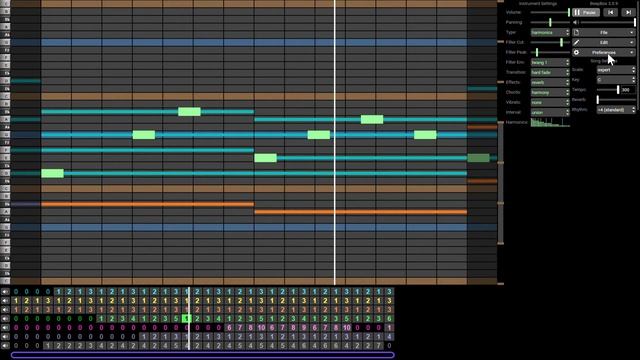Select the highlighted bright green pattern cell 1
The height and width of the screenshot is (360, 640).
pos(187,318)
